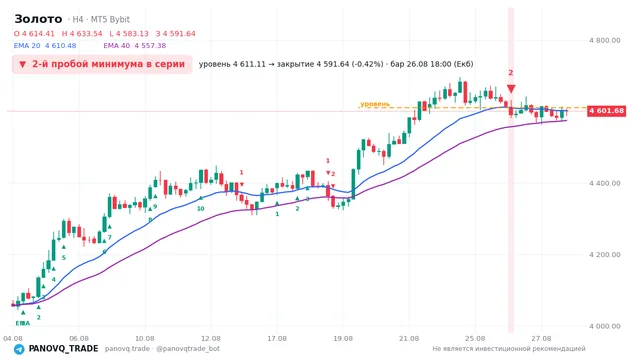The height and width of the screenshot is (360, 640).
Task: Click the "panovq.trade · @panovqtrade_bot" footer link
Action: coord(162,349)
